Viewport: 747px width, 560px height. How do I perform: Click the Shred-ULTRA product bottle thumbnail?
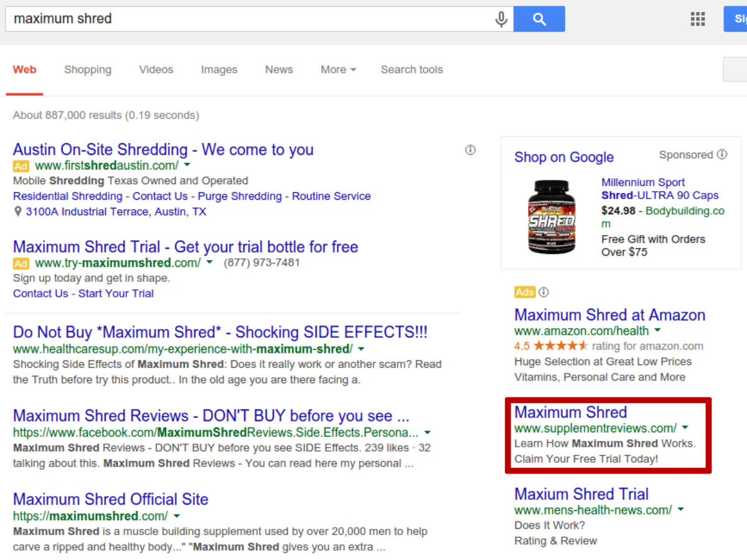click(x=551, y=216)
